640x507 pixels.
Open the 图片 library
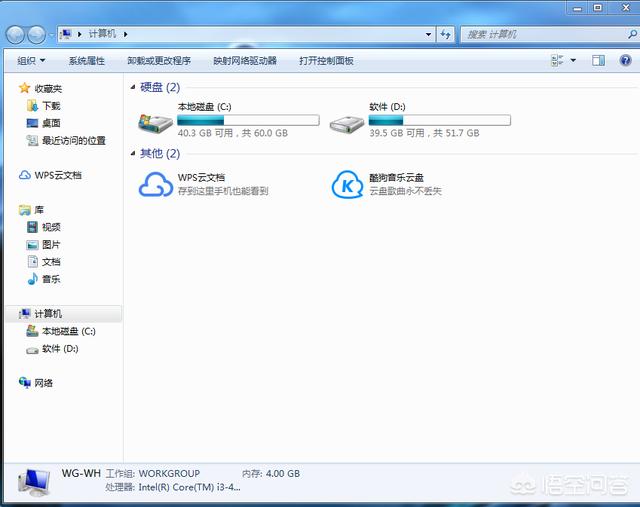(x=51, y=245)
